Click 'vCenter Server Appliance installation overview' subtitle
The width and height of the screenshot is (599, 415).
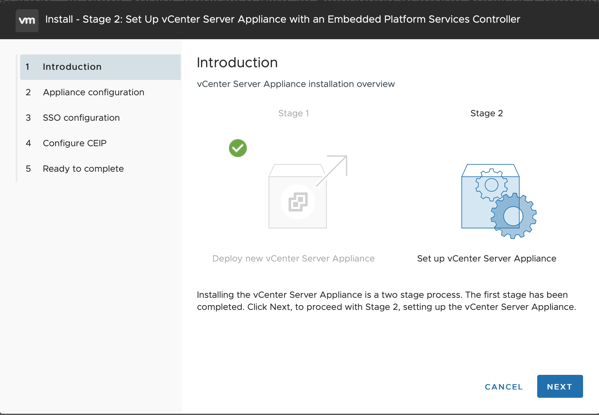click(296, 84)
